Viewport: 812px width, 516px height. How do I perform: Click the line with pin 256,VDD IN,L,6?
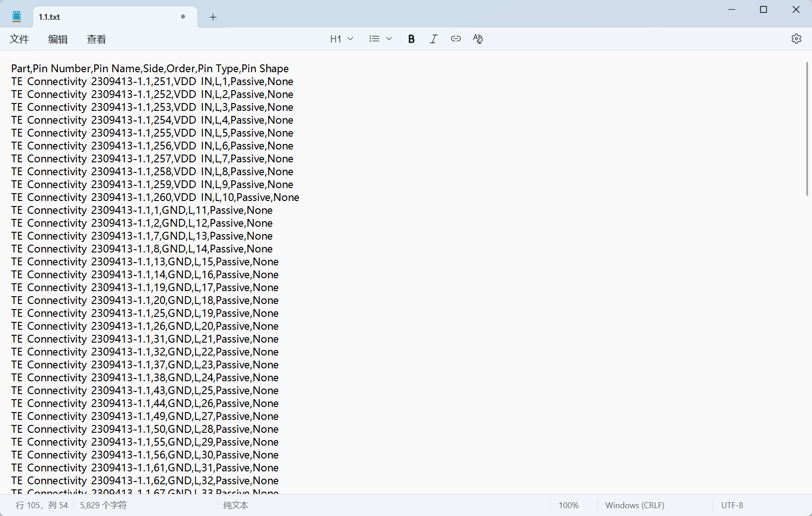click(x=152, y=146)
